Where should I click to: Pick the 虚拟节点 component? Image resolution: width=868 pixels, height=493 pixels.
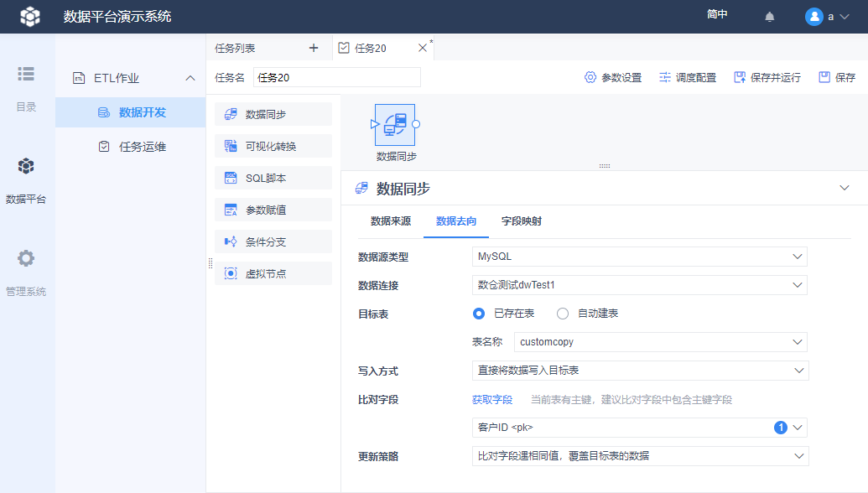click(x=273, y=274)
